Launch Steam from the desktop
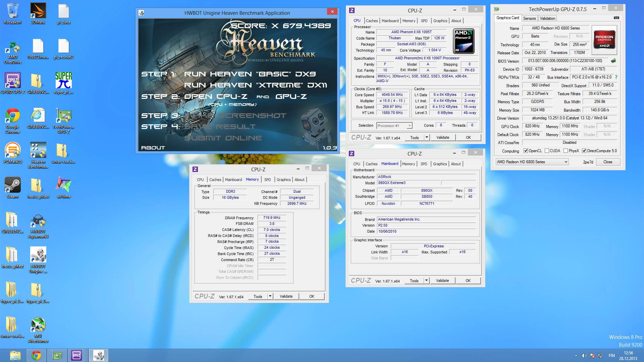The width and height of the screenshot is (644, 362). point(13,188)
